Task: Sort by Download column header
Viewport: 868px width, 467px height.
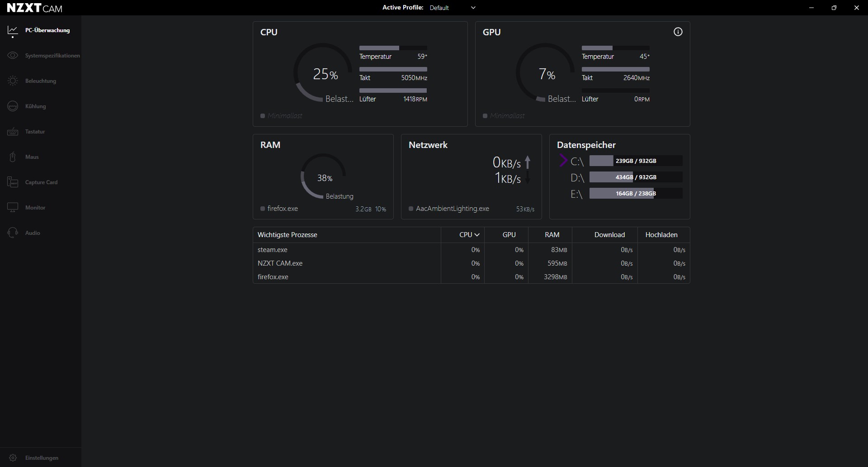Action: pos(609,235)
